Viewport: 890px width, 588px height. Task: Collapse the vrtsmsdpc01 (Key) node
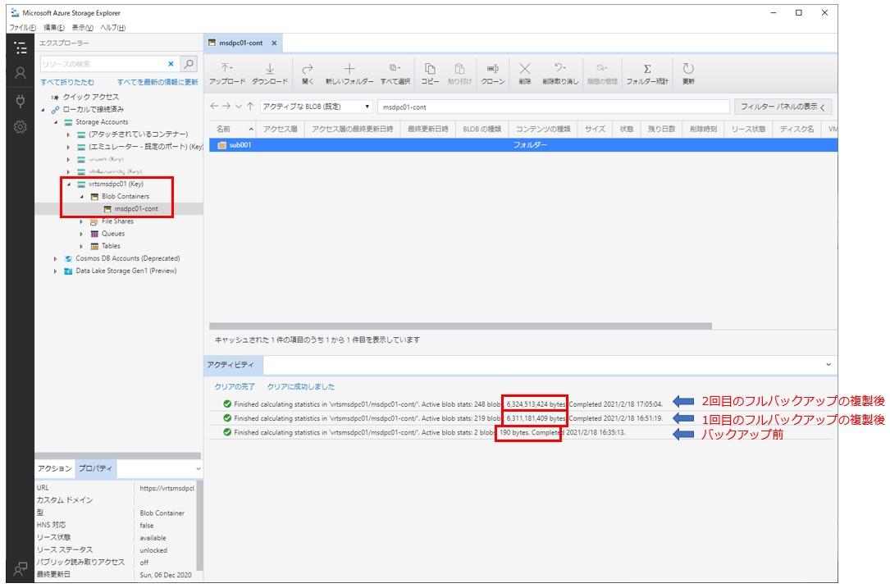coord(69,184)
